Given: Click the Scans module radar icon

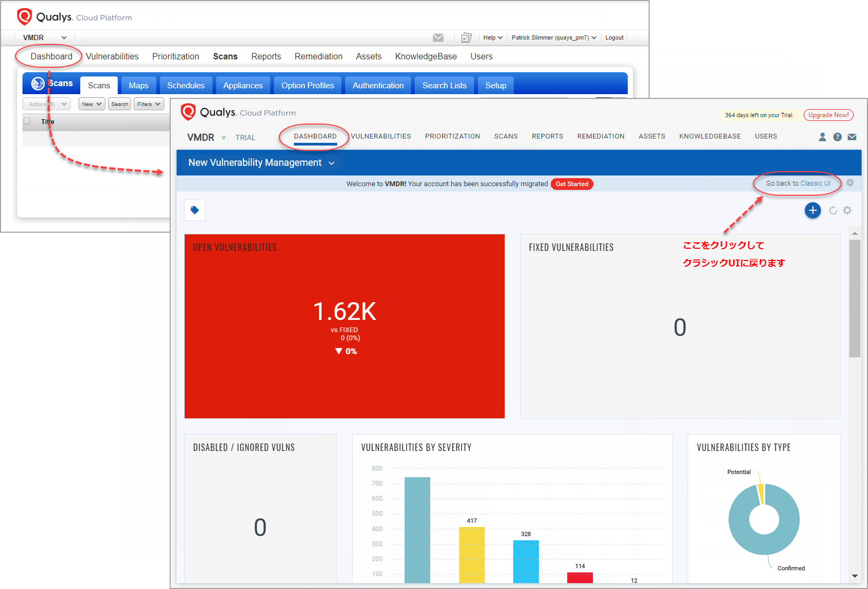Looking at the screenshot, I should pos(38,83).
